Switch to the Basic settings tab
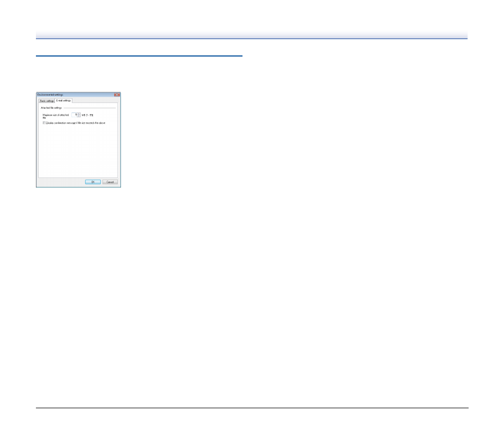Screen dimensions: 504x432 tap(46, 101)
